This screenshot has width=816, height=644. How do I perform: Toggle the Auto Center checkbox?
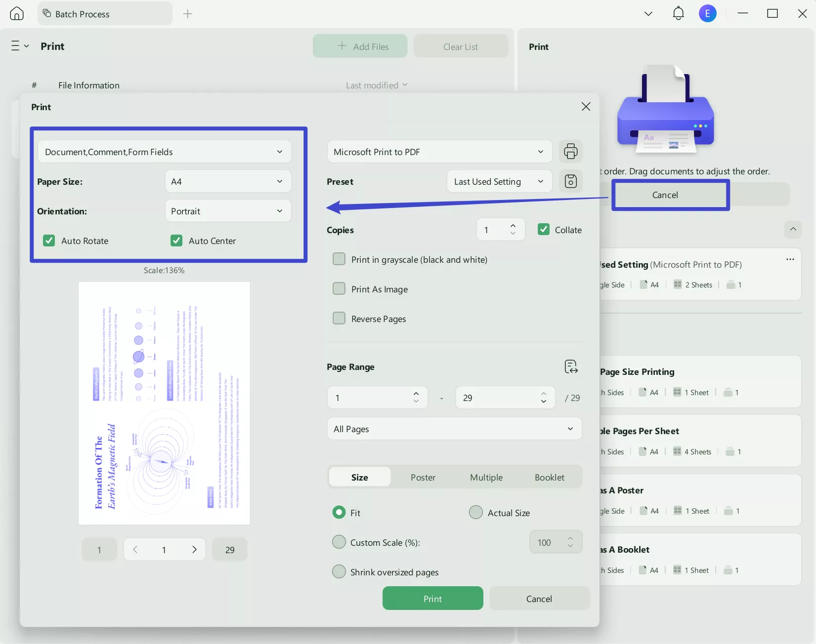click(x=176, y=241)
